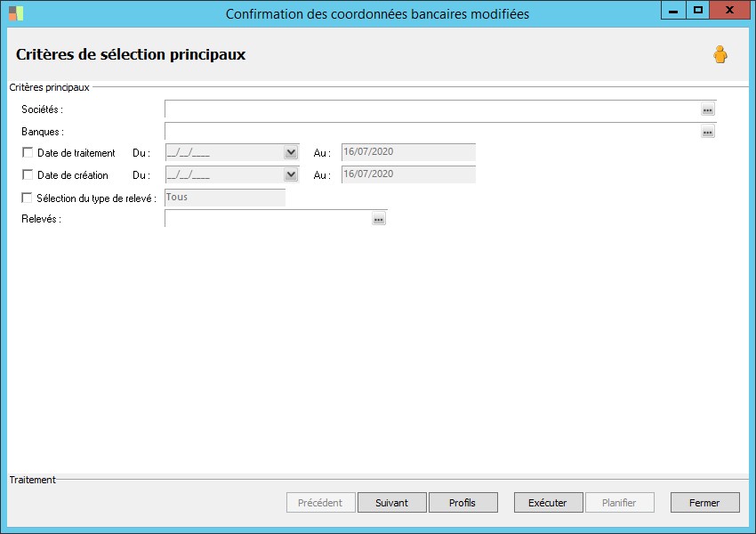Click the Critères de sélection principaux heading

pos(131,54)
